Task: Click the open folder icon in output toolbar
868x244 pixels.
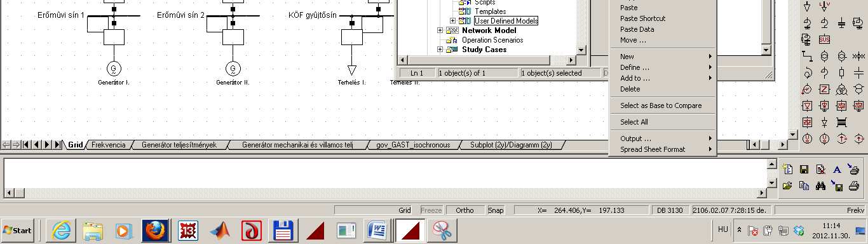Action: (x=787, y=186)
